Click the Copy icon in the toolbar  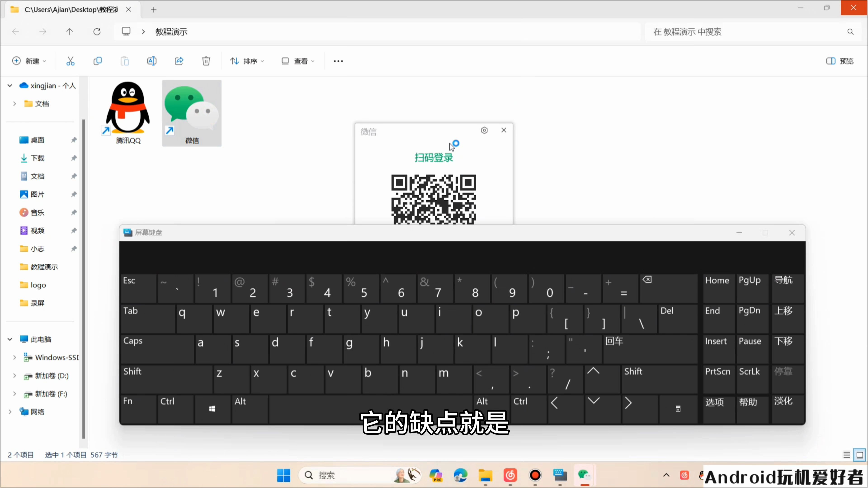coord(97,61)
